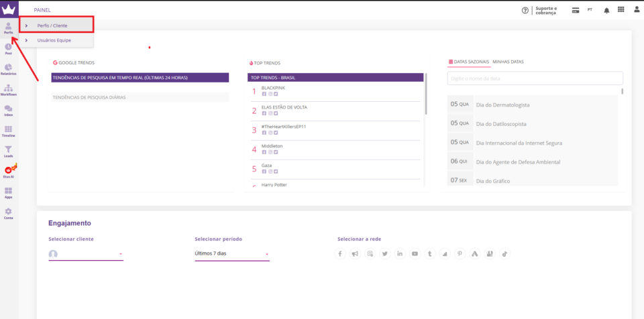Open the period dropdown showing Últimos 7 dias

[x=231, y=254]
